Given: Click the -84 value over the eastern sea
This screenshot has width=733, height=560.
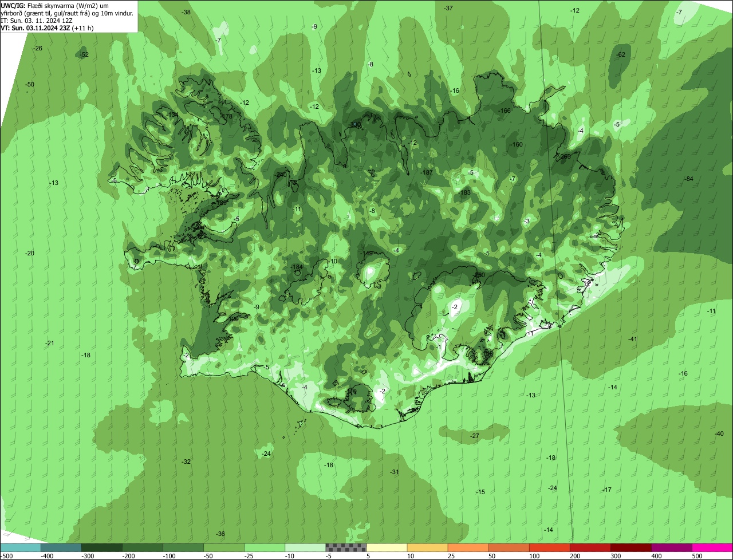Looking at the screenshot, I should (x=689, y=179).
